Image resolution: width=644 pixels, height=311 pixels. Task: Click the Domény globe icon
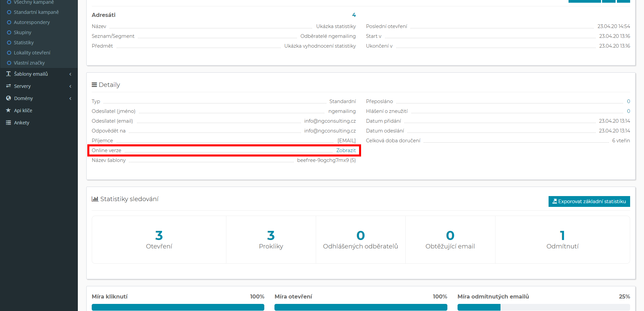[x=8, y=98]
